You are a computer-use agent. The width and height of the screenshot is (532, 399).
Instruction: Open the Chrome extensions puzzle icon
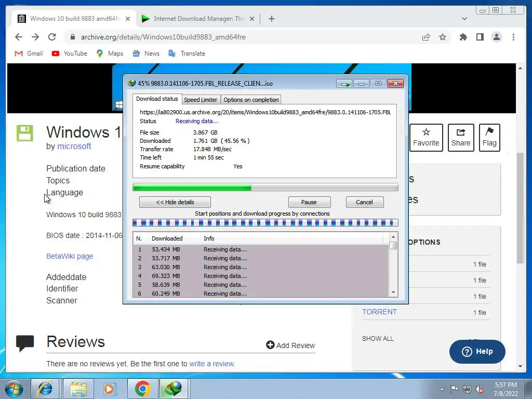point(463,37)
